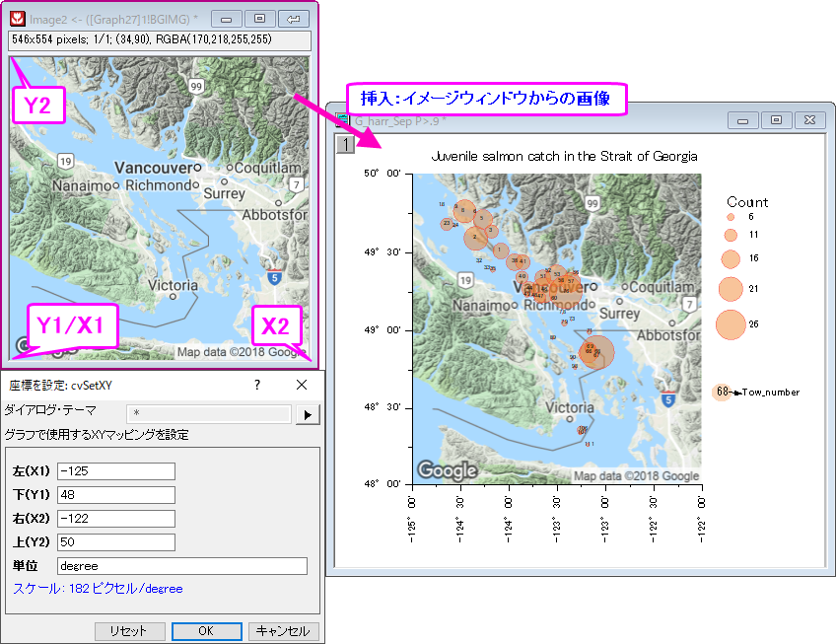836x644 pixels.
Task: Click the graph window icon beside G_harr_Sep title
Action: [341, 119]
